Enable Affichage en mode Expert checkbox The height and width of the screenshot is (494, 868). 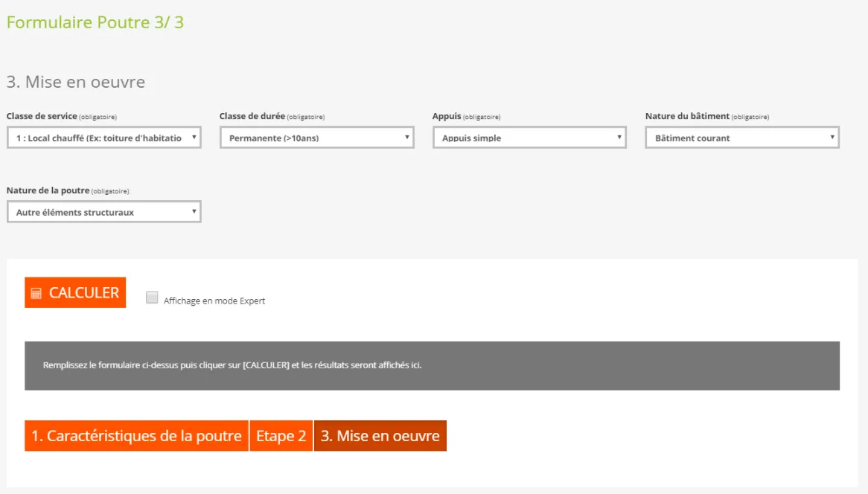tap(152, 298)
